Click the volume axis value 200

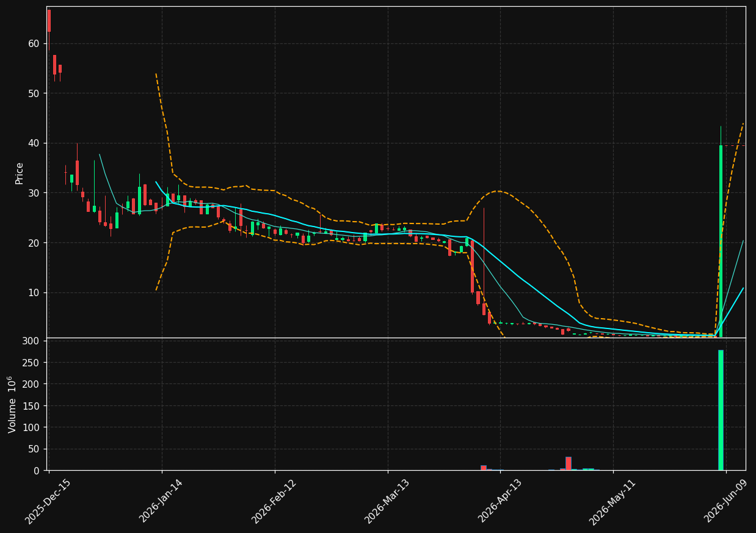point(31,384)
